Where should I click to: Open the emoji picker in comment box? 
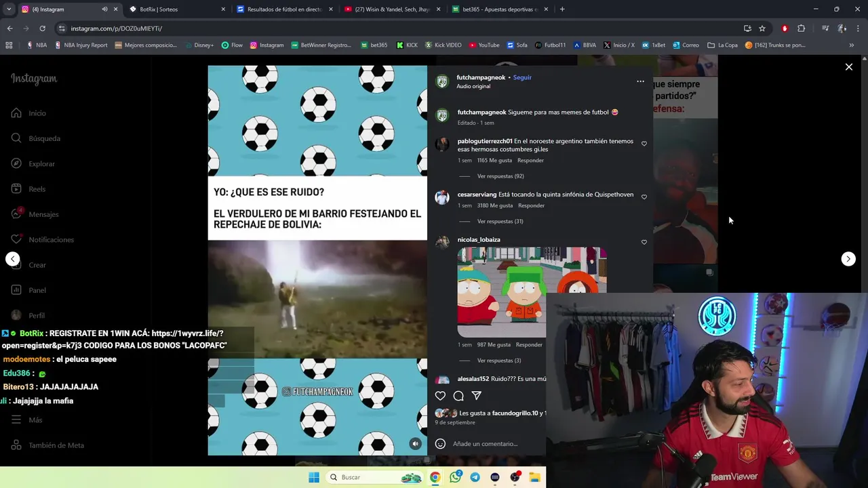[440, 443]
